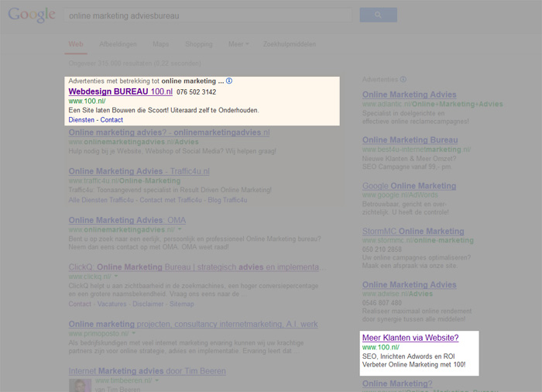Click the Google logo

click(x=32, y=15)
